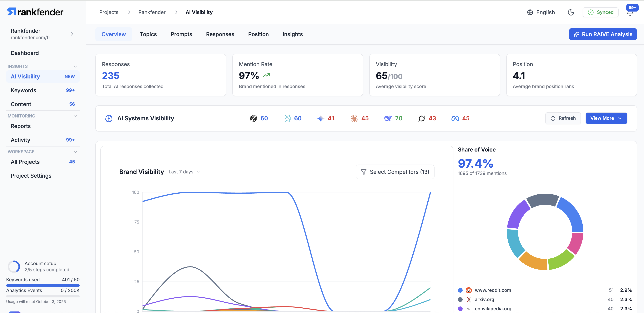Click the Run RAIVE Analysis button
This screenshot has width=644, height=313.
click(602, 34)
